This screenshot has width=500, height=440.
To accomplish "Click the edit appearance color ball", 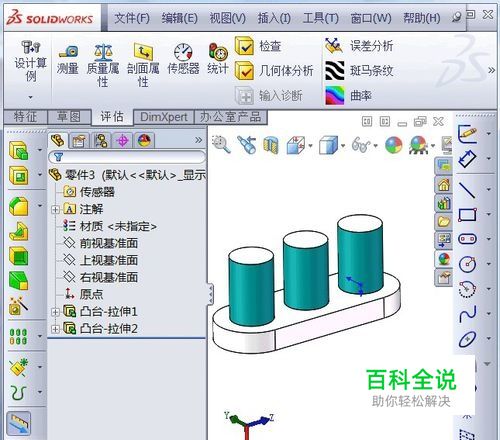I will (x=394, y=145).
